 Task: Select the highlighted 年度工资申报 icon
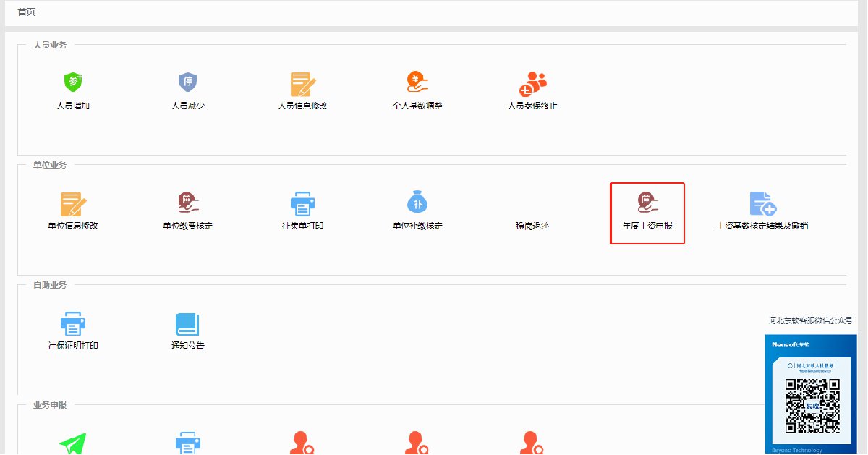[647, 203]
